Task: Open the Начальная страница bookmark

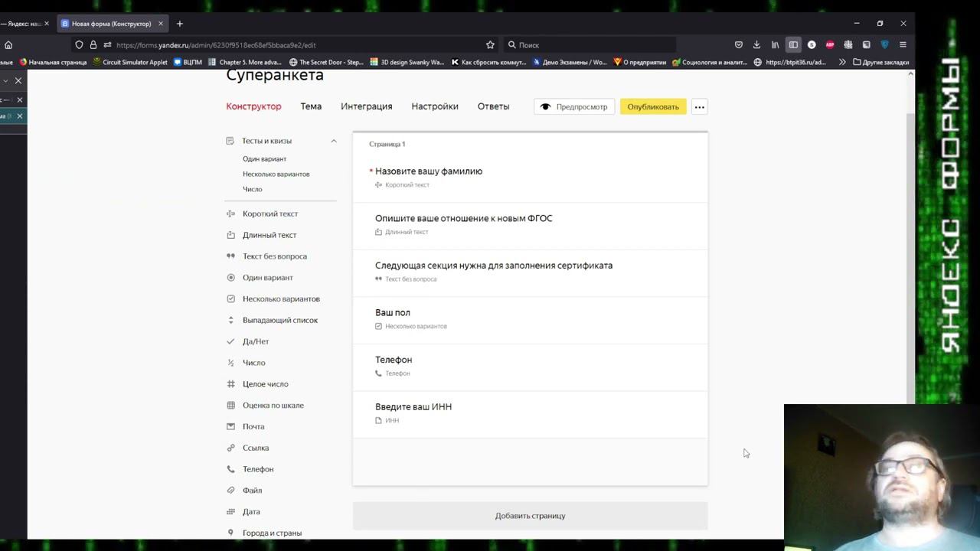Action: 53,63
